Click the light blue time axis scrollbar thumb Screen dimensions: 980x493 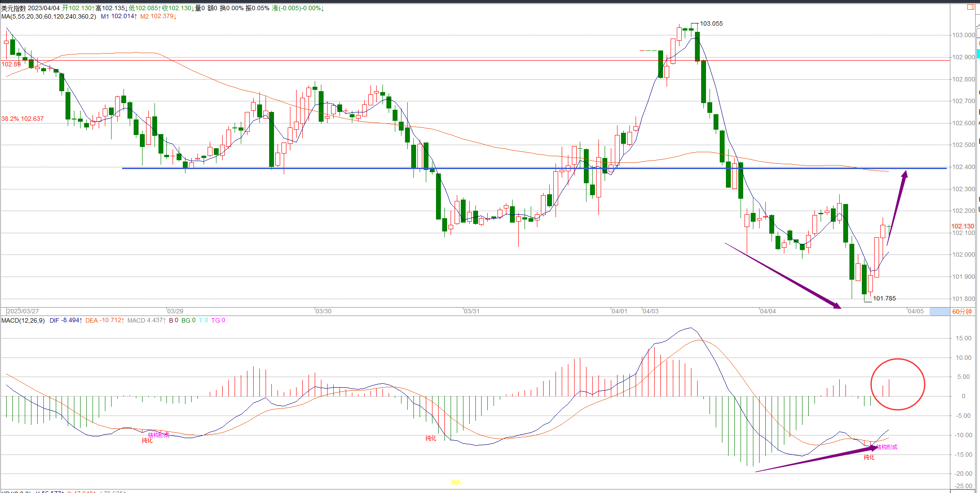(939, 312)
